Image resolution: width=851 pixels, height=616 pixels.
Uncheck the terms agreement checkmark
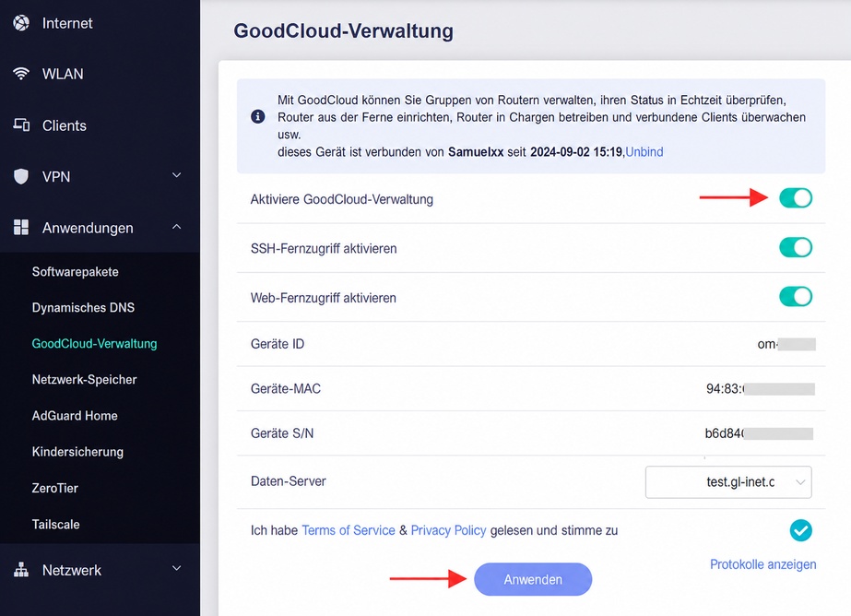800,530
